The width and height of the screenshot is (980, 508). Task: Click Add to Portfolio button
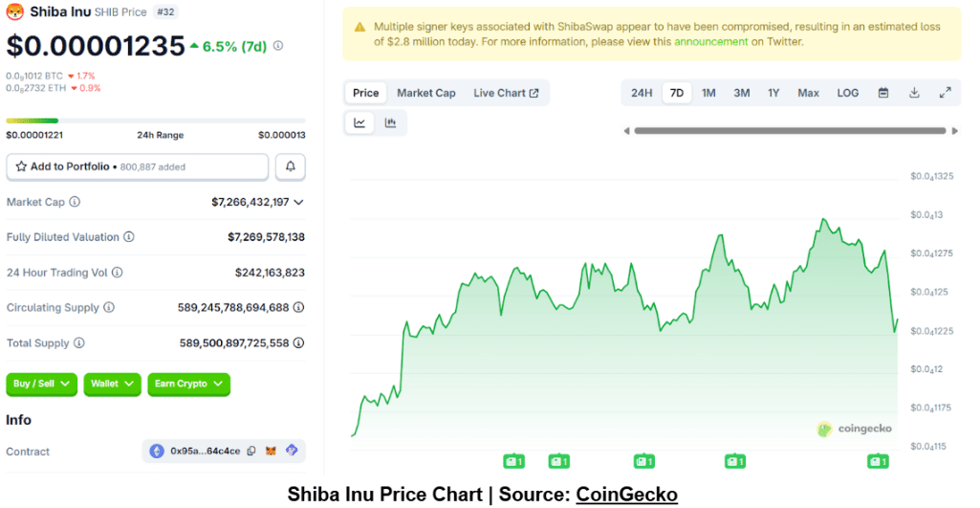137,166
